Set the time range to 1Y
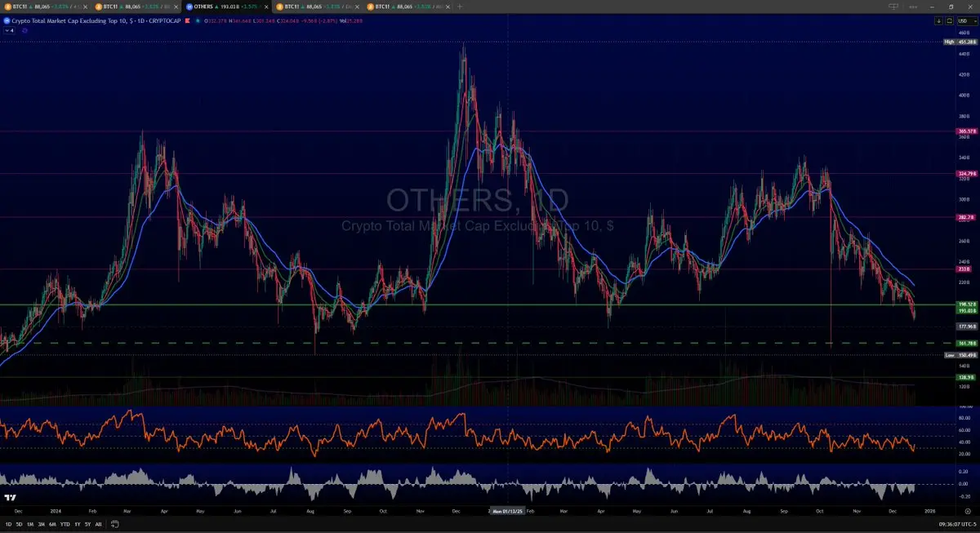The image size is (980, 533). [78, 524]
